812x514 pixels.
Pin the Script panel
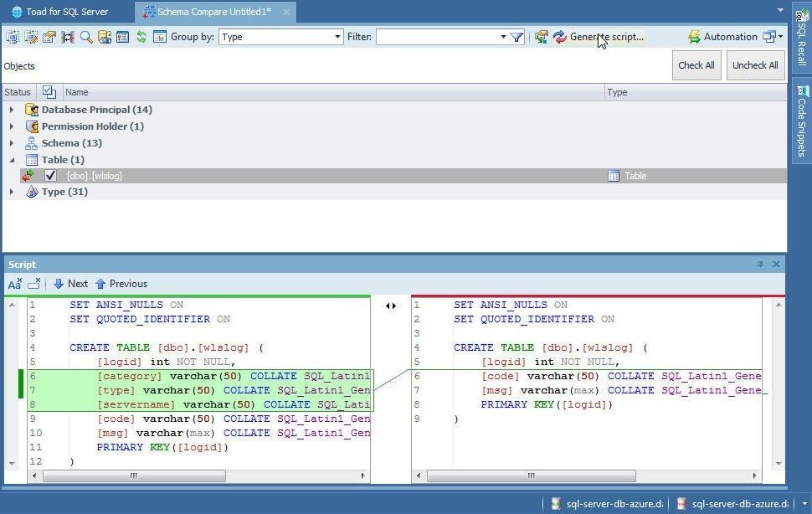pos(760,265)
